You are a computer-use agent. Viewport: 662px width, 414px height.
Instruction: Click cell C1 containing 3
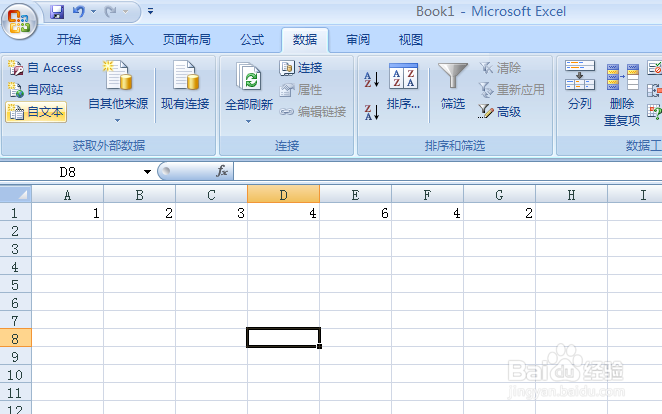pyautogui.click(x=212, y=213)
